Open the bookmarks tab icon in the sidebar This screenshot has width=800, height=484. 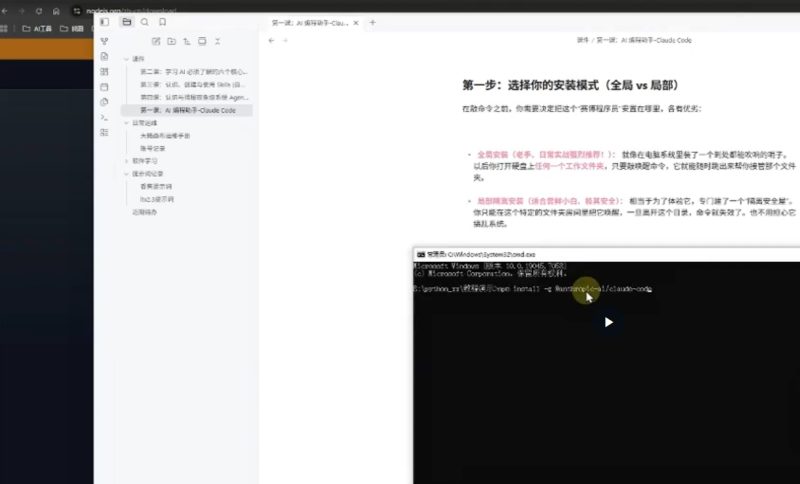[162, 22]
